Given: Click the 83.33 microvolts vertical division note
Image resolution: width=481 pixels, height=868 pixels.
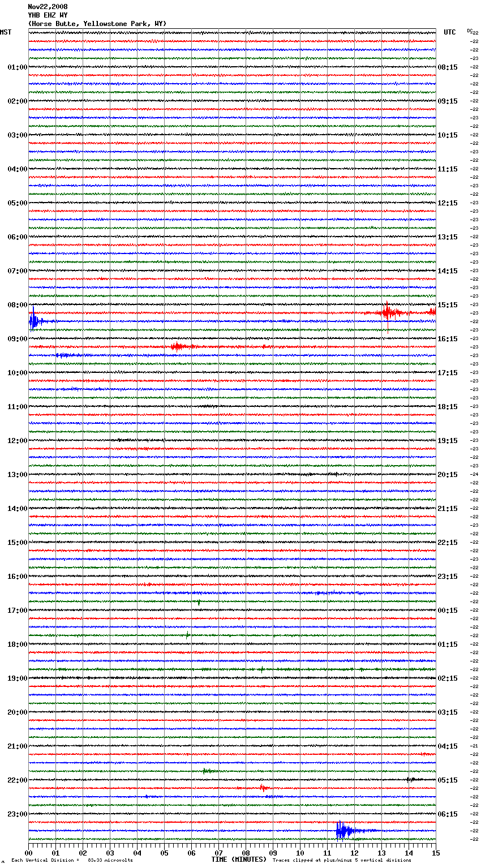Looking at the screenshot, I should [72, 860].
